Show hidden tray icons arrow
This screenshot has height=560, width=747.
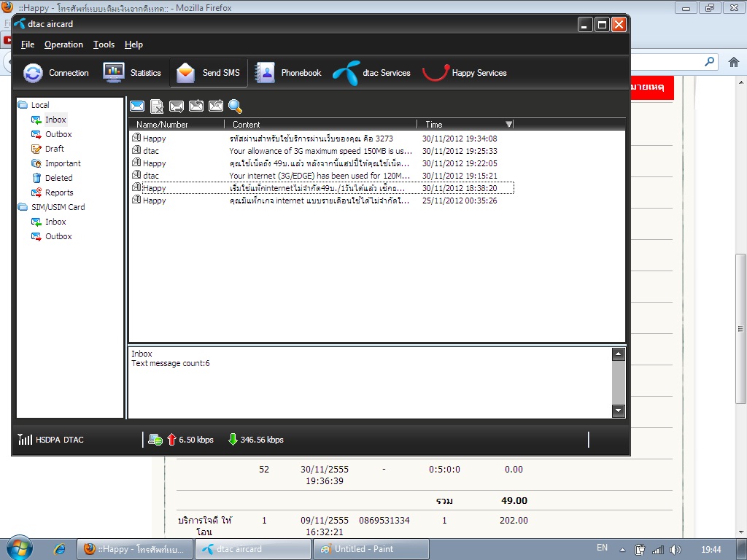pyautogui.click(x=622, y=550)
